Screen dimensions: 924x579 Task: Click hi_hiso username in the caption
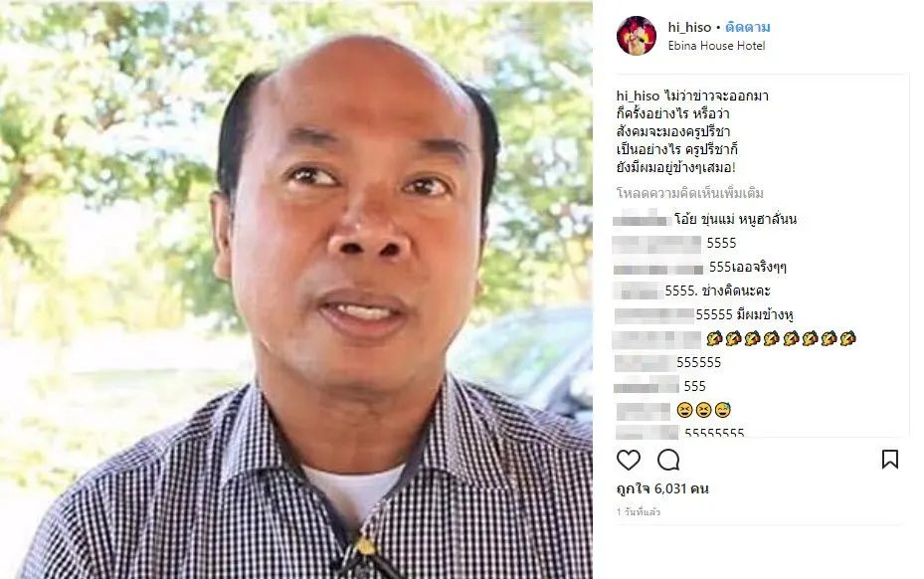coord(638,96)
